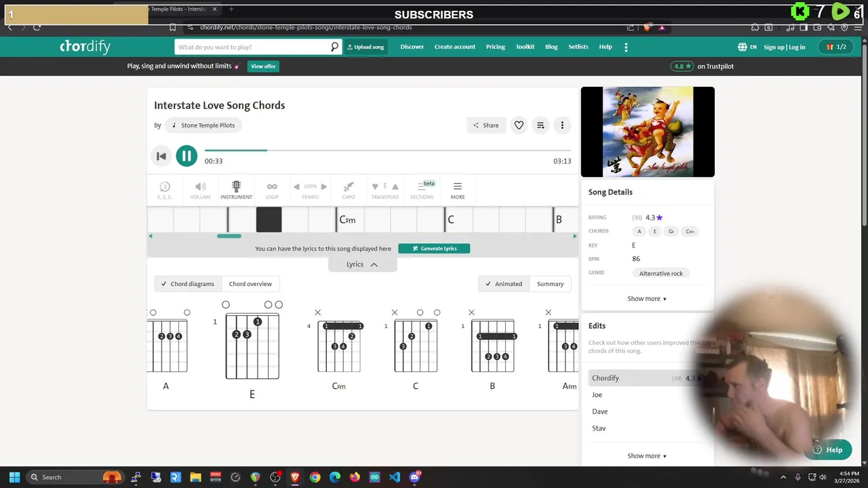Open the MORE toolbar menu

[x=458, y=190]
